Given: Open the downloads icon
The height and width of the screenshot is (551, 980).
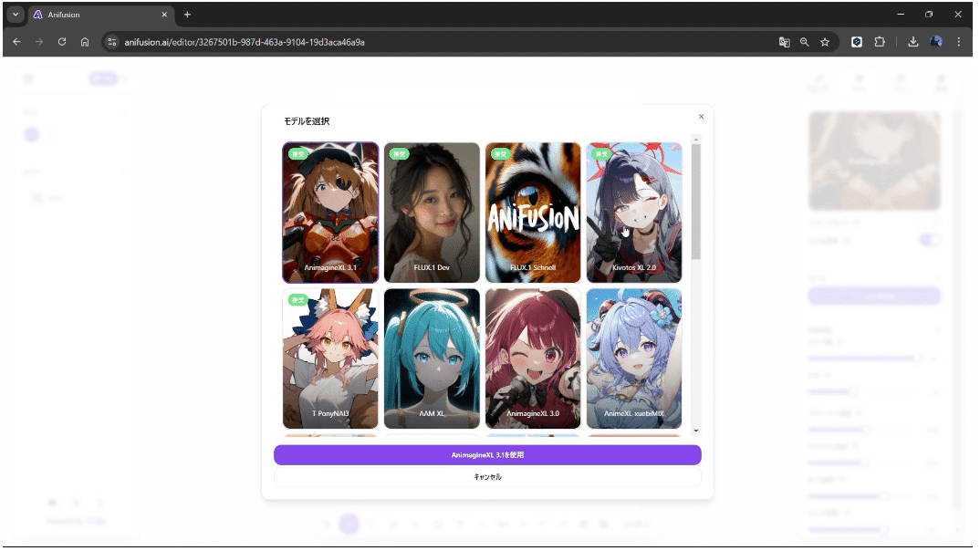Looking at the screenshot, I should (913, 42).
